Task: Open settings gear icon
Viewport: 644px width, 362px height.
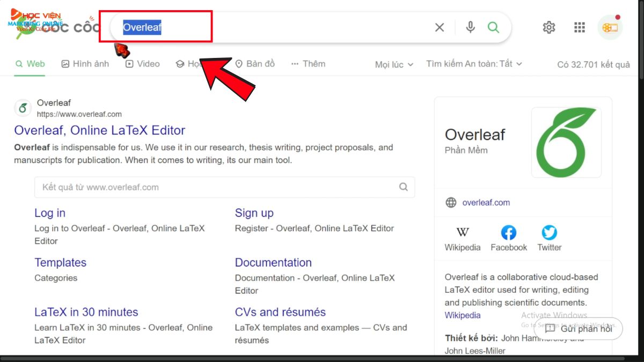Action: tap(548, 27)
